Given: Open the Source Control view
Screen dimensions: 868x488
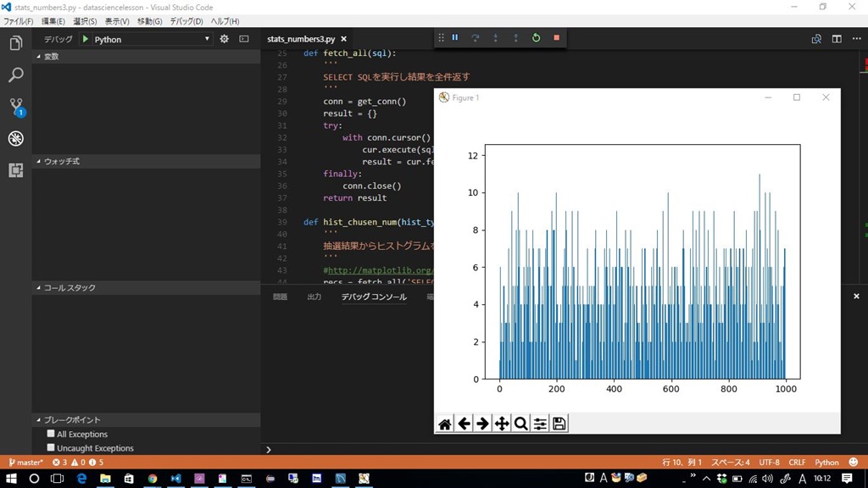Looking at the screenshot, I should (x=15, y=107).
